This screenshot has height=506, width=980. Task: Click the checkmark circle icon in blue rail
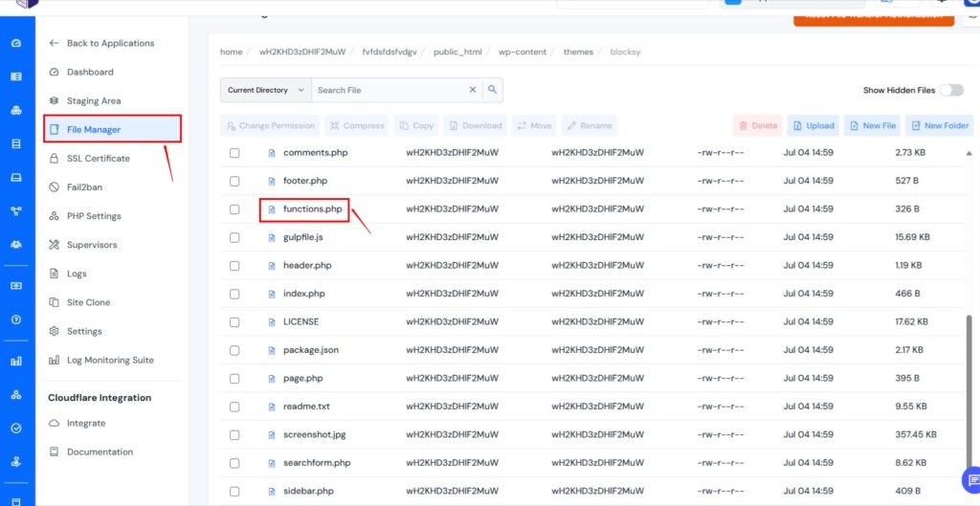pyautogui.click(x=17, y=429)
